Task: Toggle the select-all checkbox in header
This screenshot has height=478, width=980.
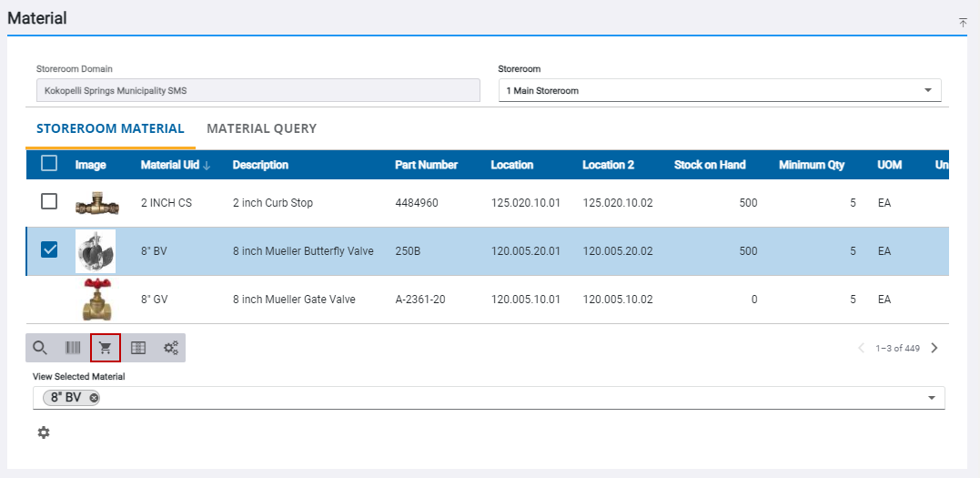Action: [x=49, y=164]
